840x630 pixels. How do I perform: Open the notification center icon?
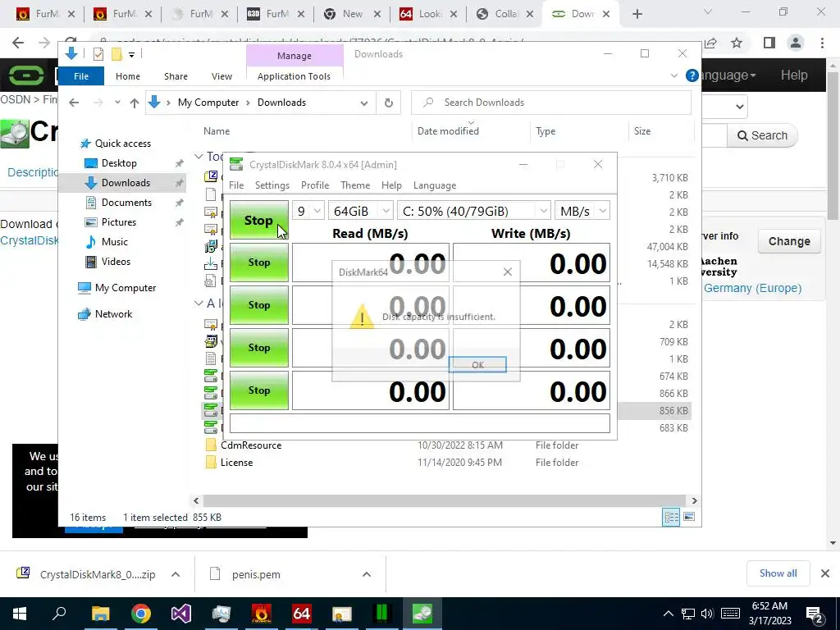click(814, 614)
